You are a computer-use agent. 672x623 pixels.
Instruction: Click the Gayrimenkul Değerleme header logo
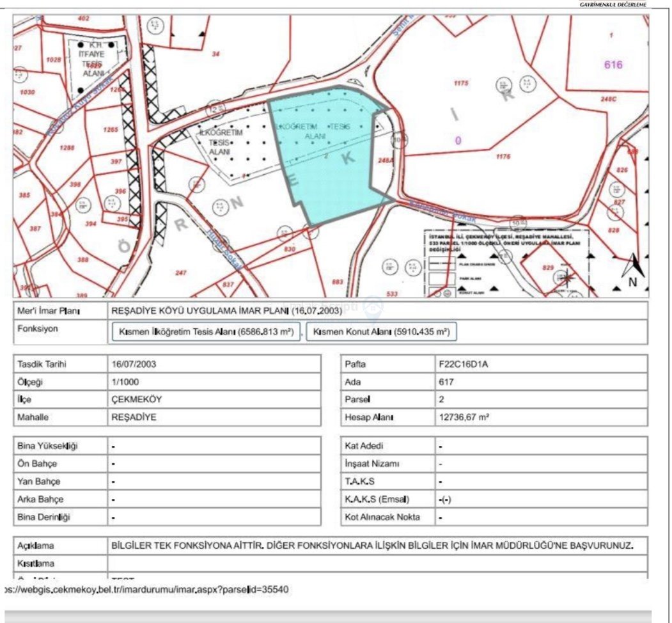pyautogui.click(x=613, y=4)
